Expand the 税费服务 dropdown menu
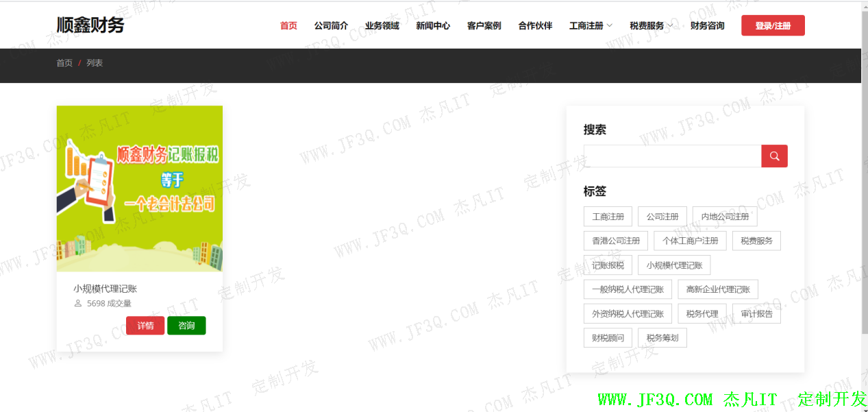 (651, 26)
